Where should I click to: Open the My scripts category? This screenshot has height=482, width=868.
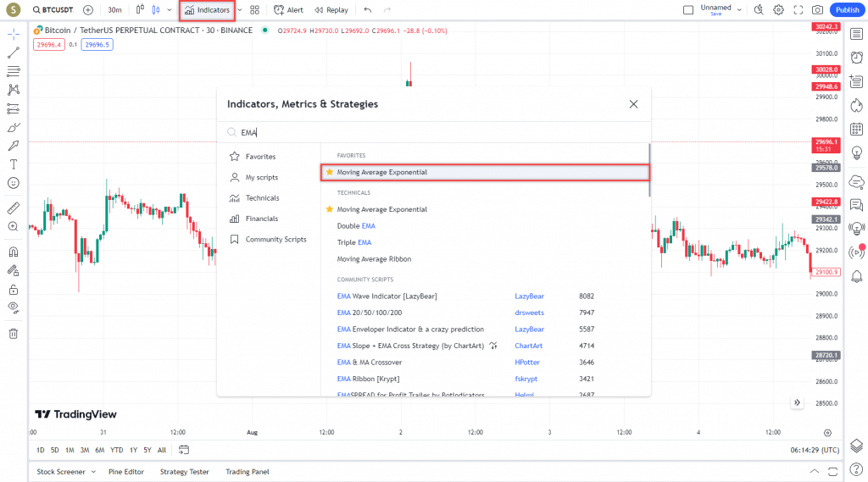253,178
